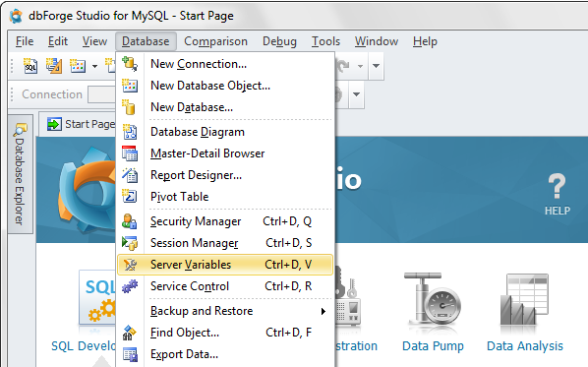Click the New SQL toolbar icon
The width and height of the screenshot is (588, 367).
click(30, 66)
